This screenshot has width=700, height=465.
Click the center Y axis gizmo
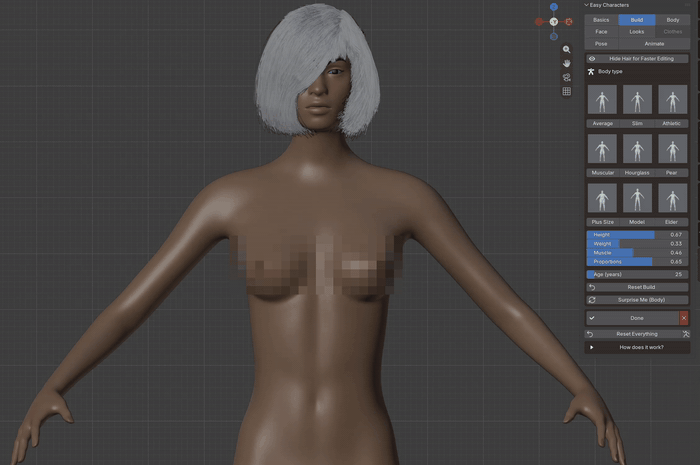(x=554, y=21)
